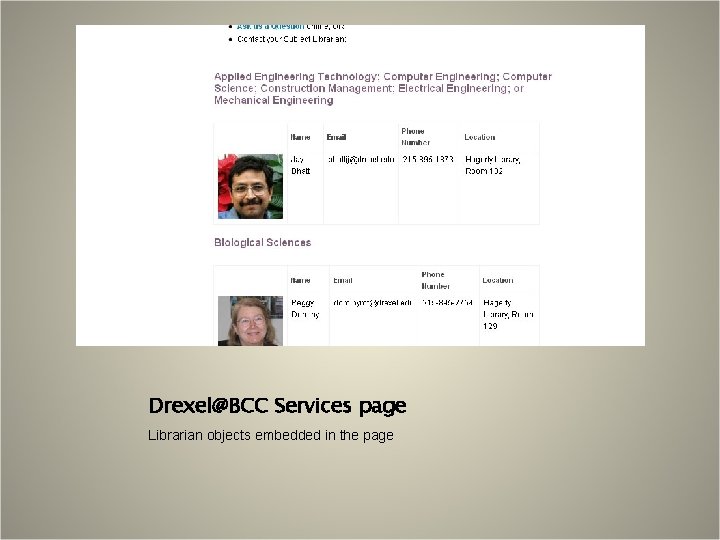Select the Applied Engineering Technology heading
The height and width of the screenshot is (540, 720).
pyautogui.click(x=382, y=88)
